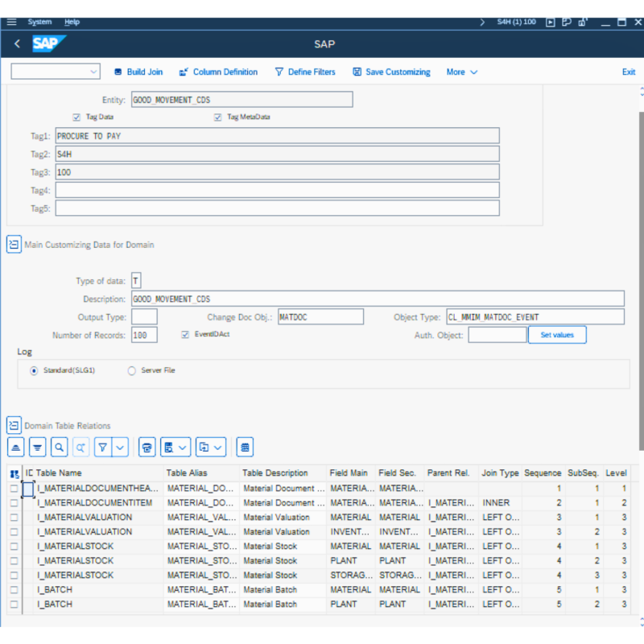The height and width of the screenshot is (644, 644).
Task: Click the spreadsheet grid icon in table toolbar
Action: click(x=246, y=447)
